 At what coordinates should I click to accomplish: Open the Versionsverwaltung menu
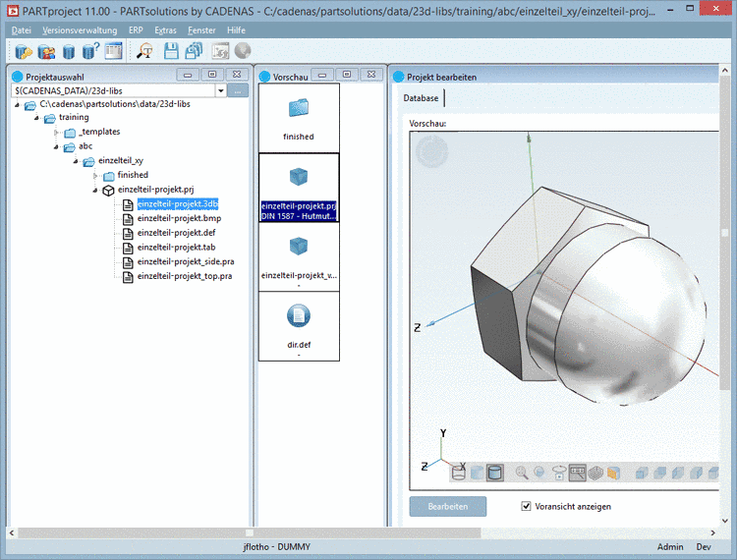click(x=80, y=30)
